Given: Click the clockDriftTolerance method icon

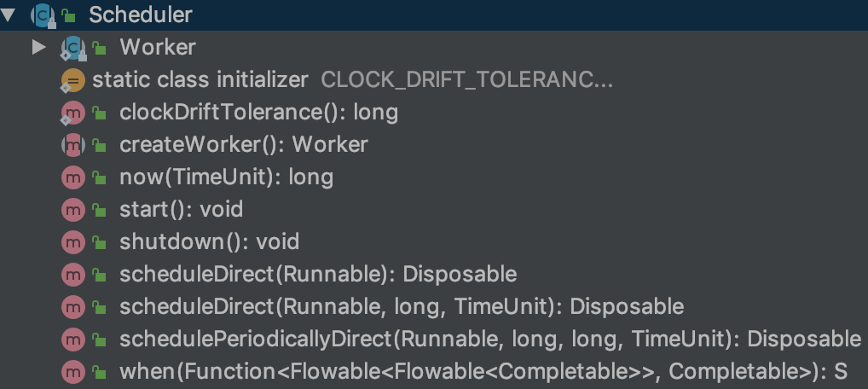Looking at the screenshot, I should click(x=72, y=112).
